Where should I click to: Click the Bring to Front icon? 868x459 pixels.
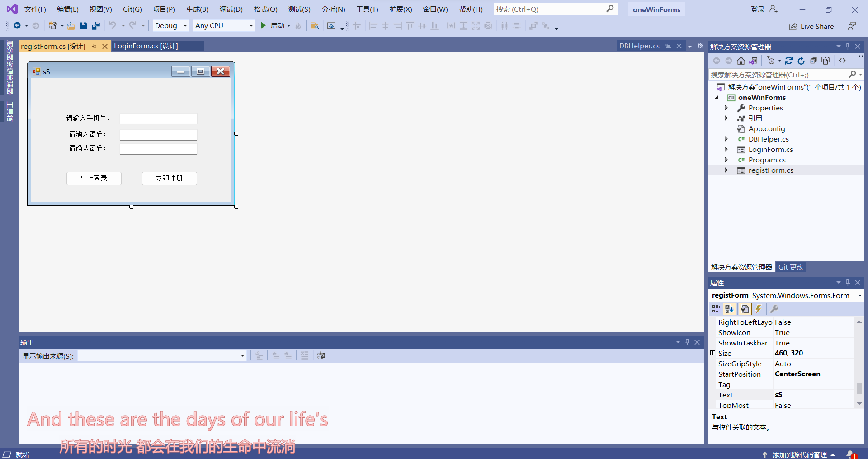coord(533,26)
